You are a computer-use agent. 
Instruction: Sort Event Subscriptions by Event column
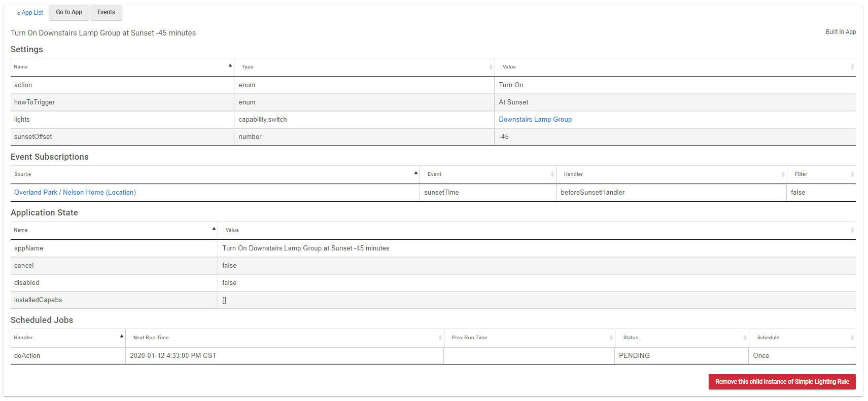(488, 174)
